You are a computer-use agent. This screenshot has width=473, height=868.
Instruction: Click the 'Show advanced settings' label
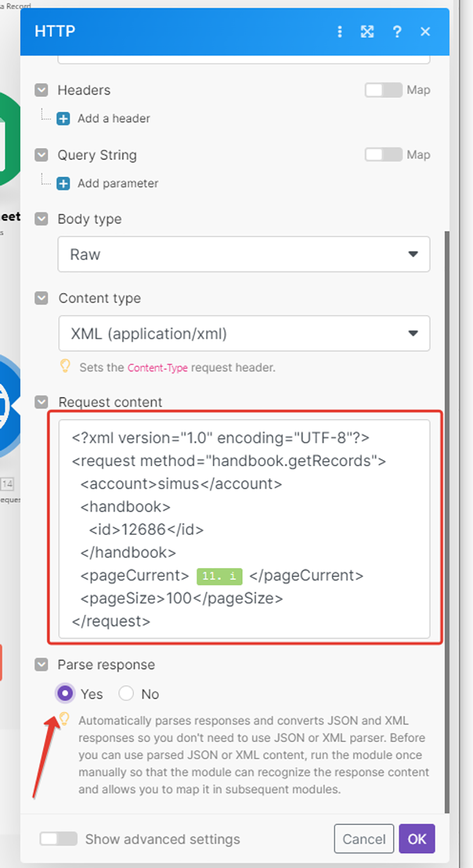[x=163, y=839]
